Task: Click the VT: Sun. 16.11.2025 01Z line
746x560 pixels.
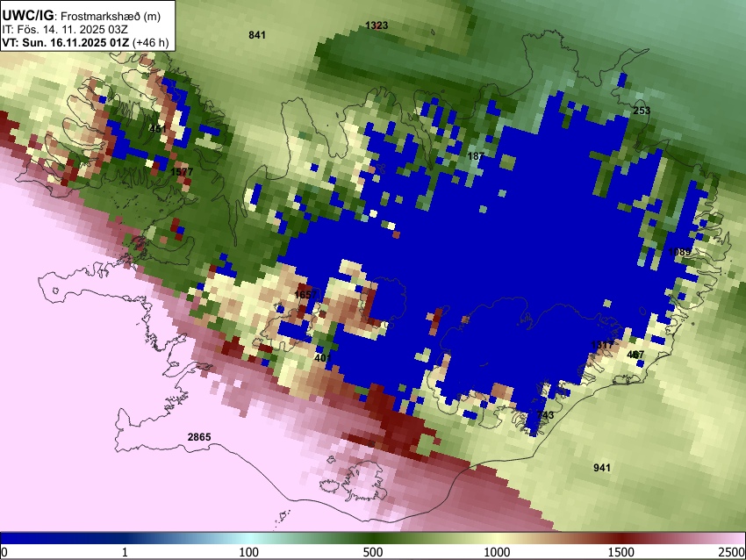Action: pyautogui.click(x=86, y=42)
